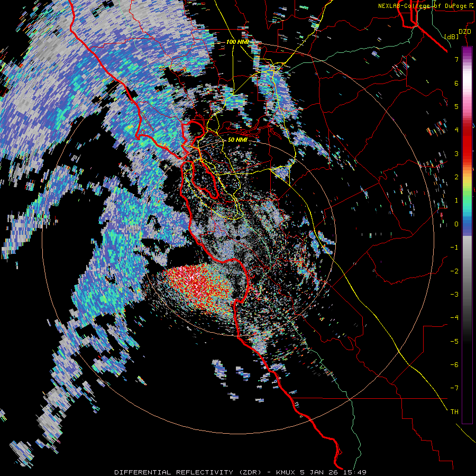Click the 7 dB scale label
This screenshot has width=476, height=476.
pyautogui.click(x=456, y=59)
